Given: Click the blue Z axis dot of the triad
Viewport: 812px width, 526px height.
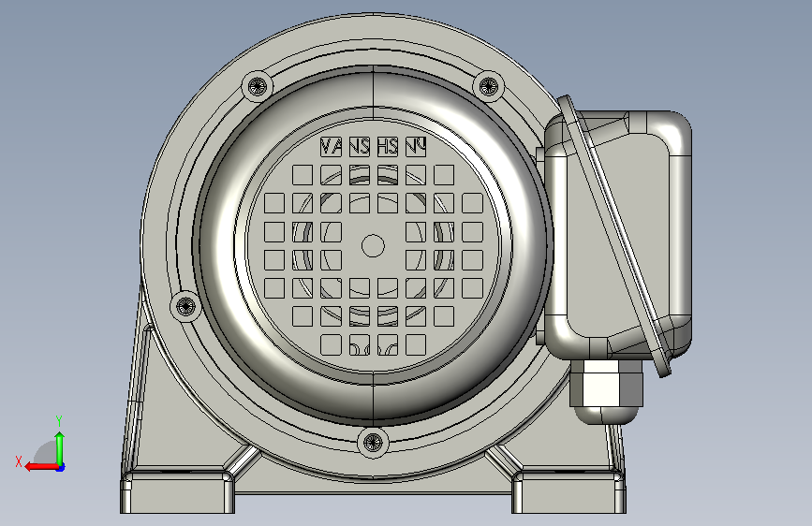Looking at the screenshot, I should click(x=62, y=468).
